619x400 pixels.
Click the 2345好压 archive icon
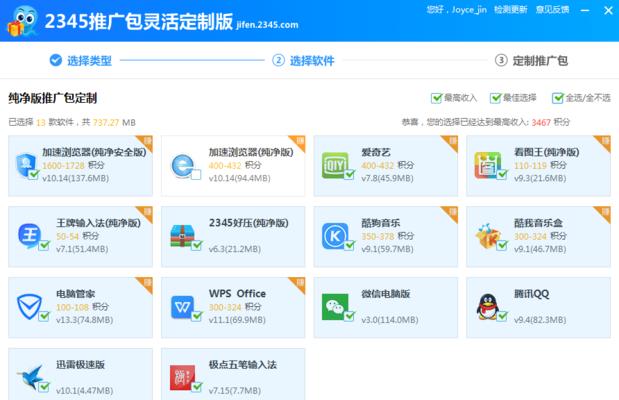click(x=182, y=236)
